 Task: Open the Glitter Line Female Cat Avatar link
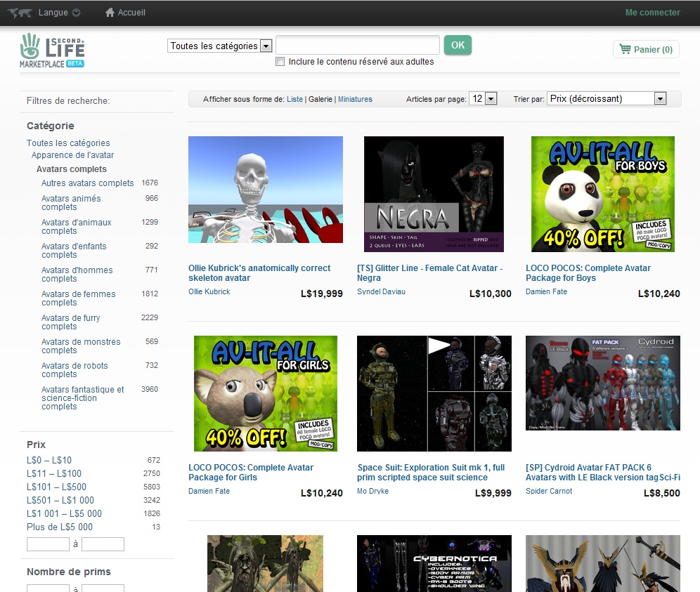coord(430,273)
